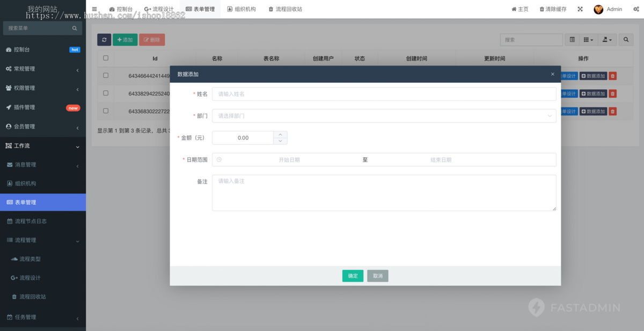Switch to the 表单管理 tab

pyautogui.click(x=200, y=9)
